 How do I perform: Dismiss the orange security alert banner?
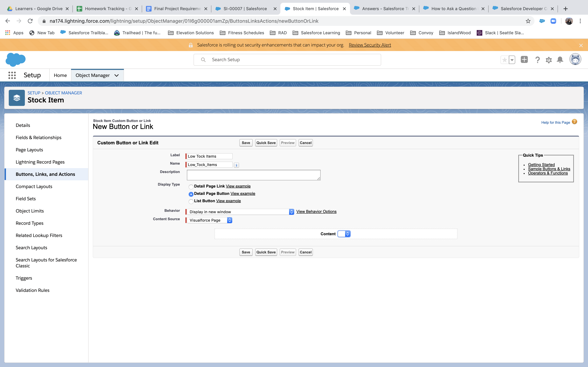point(581,45)
